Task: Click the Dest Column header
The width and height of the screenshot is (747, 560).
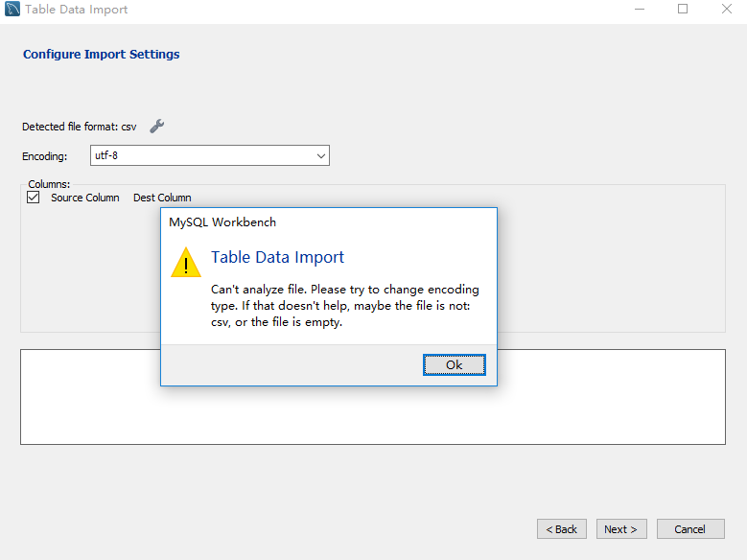Action: tap(162, 198)
